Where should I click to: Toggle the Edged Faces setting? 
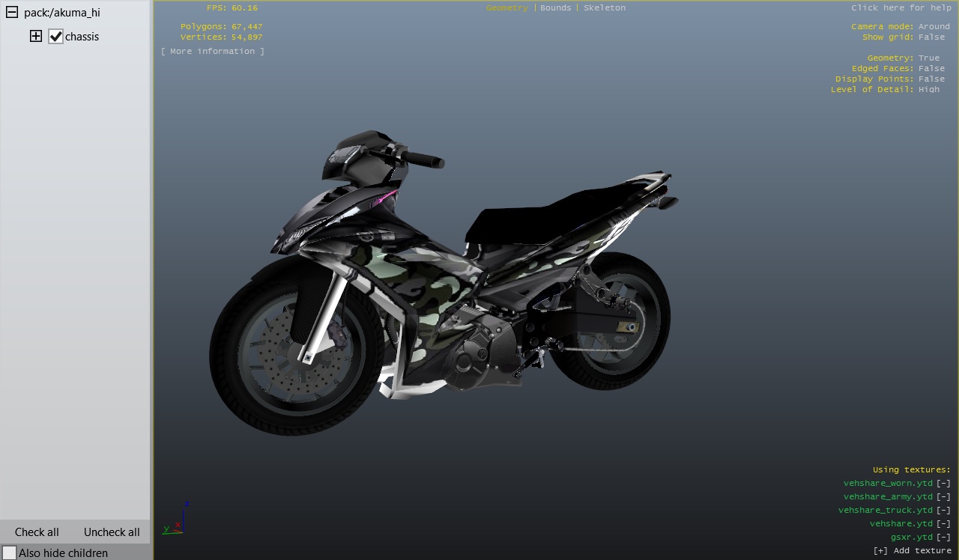[x=932, y=68]
